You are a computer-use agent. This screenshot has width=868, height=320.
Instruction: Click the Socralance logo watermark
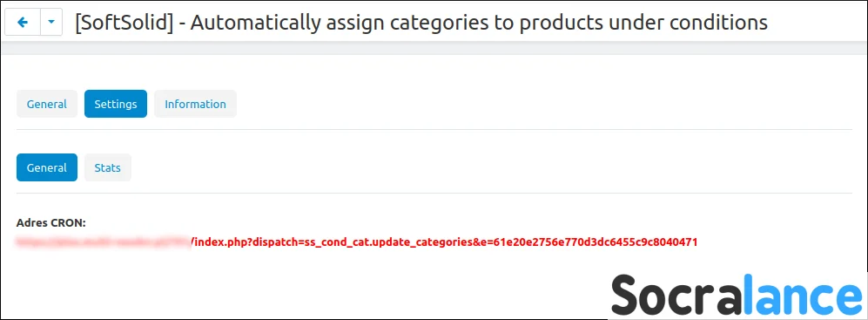737,295
